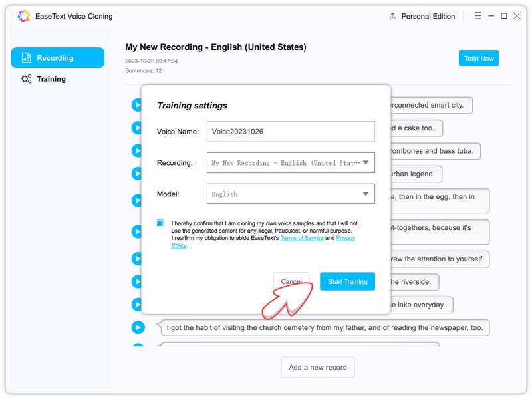Open the hamburger menu in title bar
Screen dimensions: 532x399
click(x=477, y=16)
